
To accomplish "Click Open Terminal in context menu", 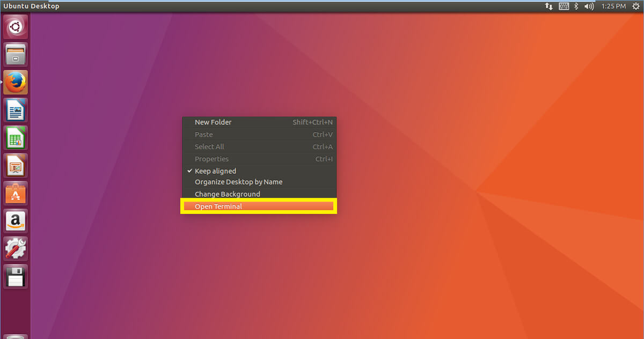I will coord(259,207).
